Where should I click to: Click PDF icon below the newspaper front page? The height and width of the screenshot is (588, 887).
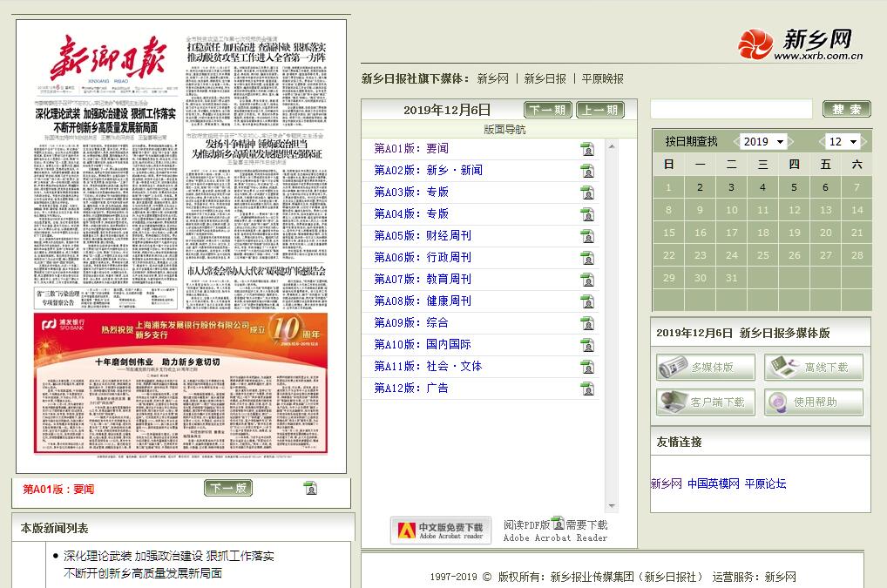click(310, 488)
